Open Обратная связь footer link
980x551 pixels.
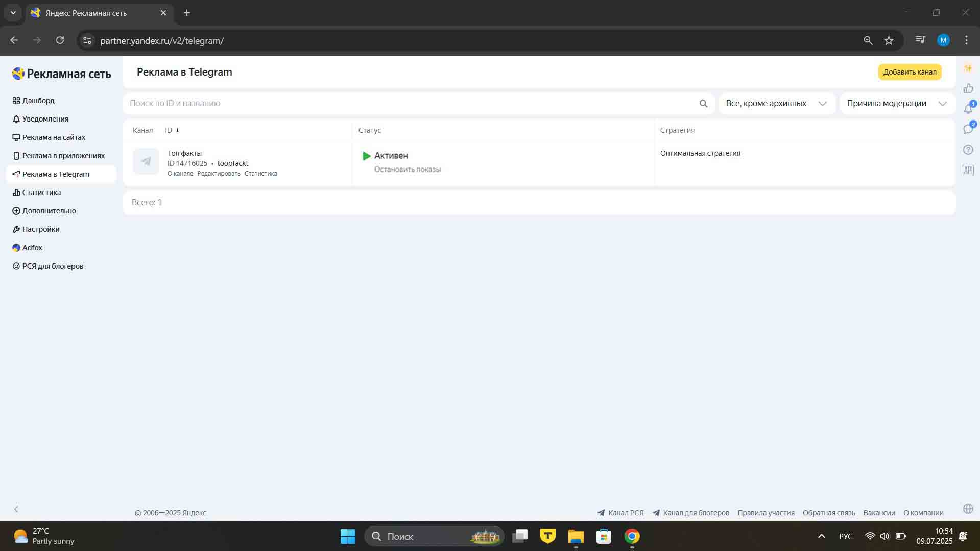[x=829, y=513]
